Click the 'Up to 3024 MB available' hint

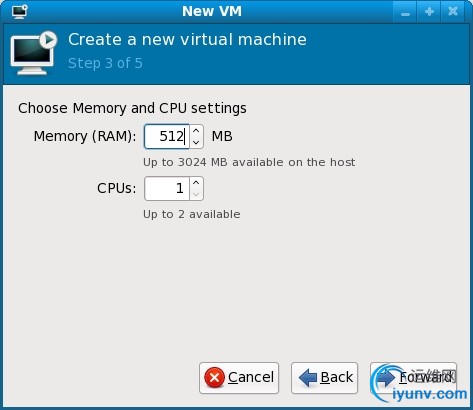tap(249, 162)
